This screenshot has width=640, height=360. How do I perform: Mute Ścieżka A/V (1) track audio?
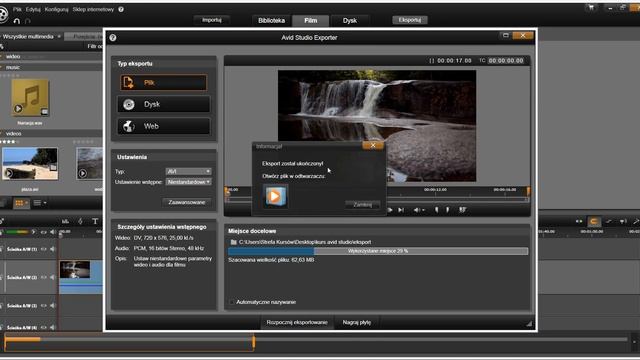click(x=53, y=249)
